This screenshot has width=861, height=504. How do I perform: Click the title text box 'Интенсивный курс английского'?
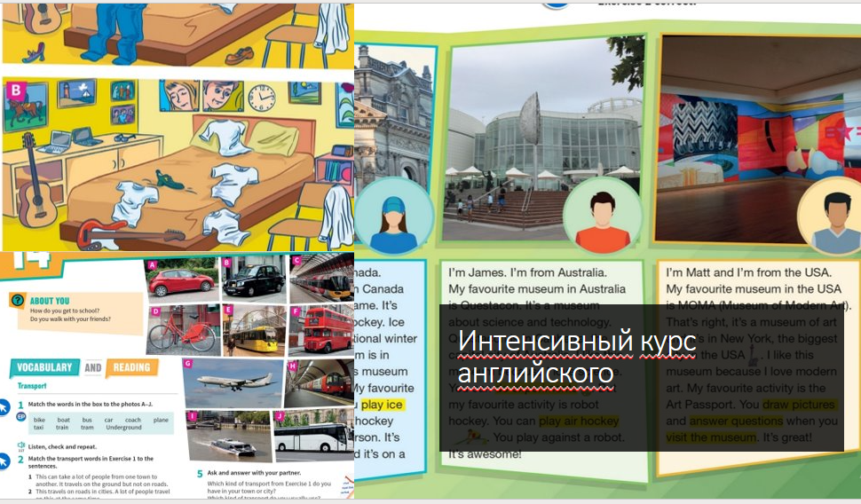642,378
